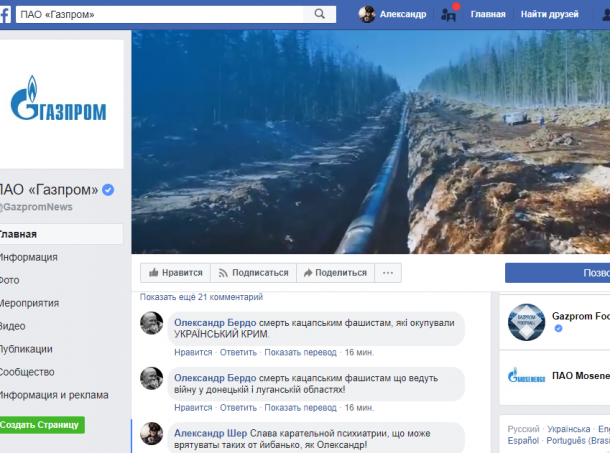This screenshot has height=453, width=610.
Task: Open the Публикации sidebar tab
Action: point(26,349)
